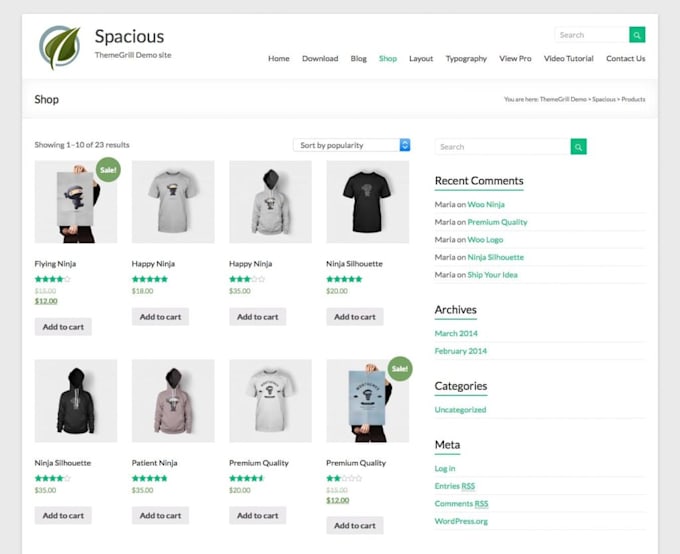Click the star rating under Ninja Silhouette t-shirt
The height and width of the screenshot is (554, 680).
tap(344, 279)
